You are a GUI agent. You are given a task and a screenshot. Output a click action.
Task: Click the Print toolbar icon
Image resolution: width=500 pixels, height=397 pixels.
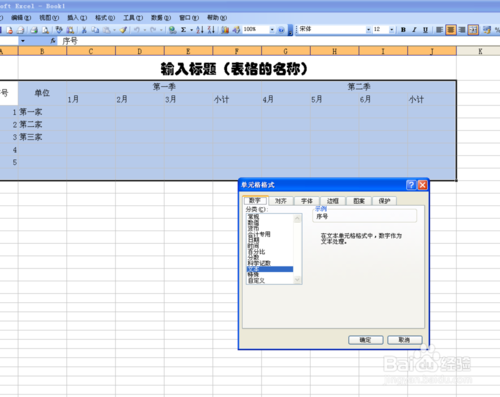[34, 30]
